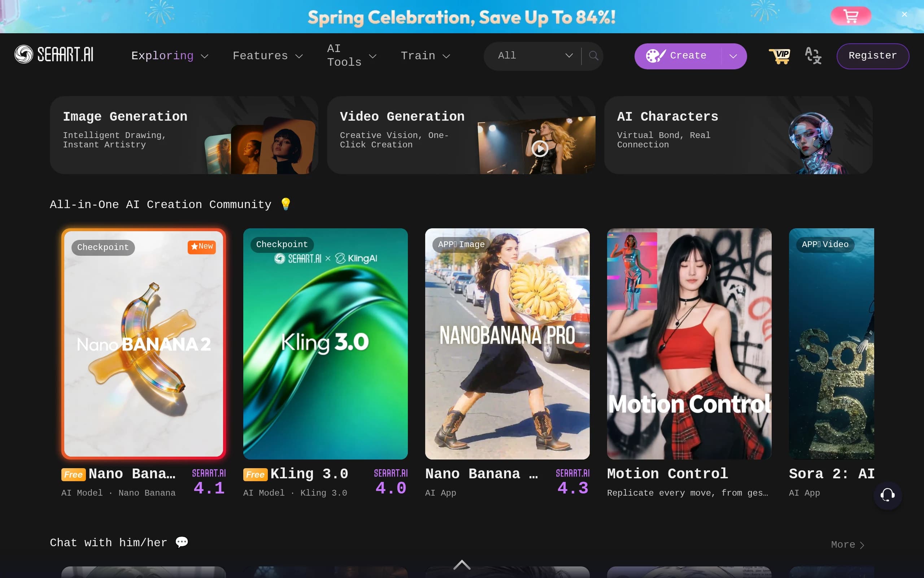
Task: Click the 4.1 rating on the Nano Banana card
Action: pos(209,488)
